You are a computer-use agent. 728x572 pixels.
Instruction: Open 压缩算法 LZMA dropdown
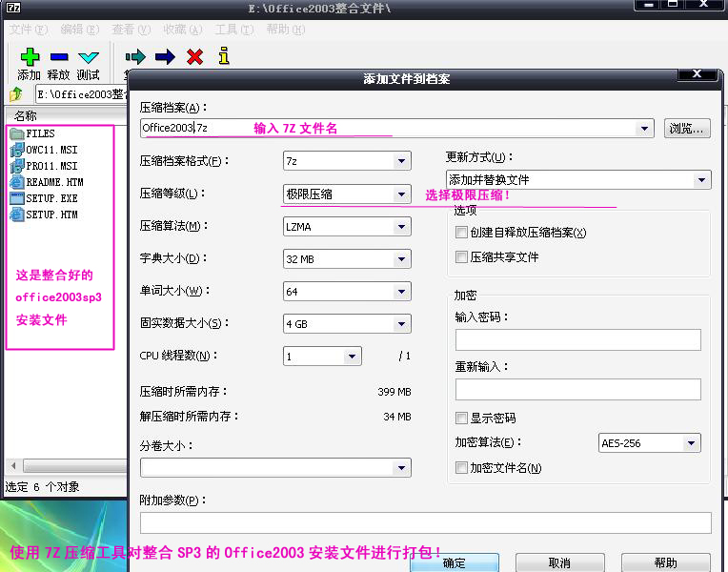(401, 226)
